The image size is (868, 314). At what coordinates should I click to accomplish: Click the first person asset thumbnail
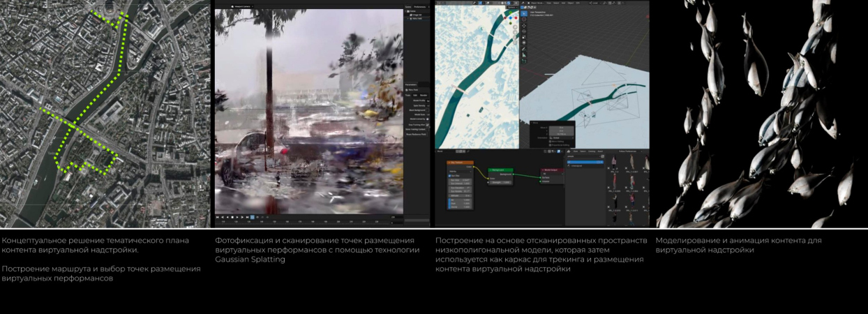click(x=613, y=163)
